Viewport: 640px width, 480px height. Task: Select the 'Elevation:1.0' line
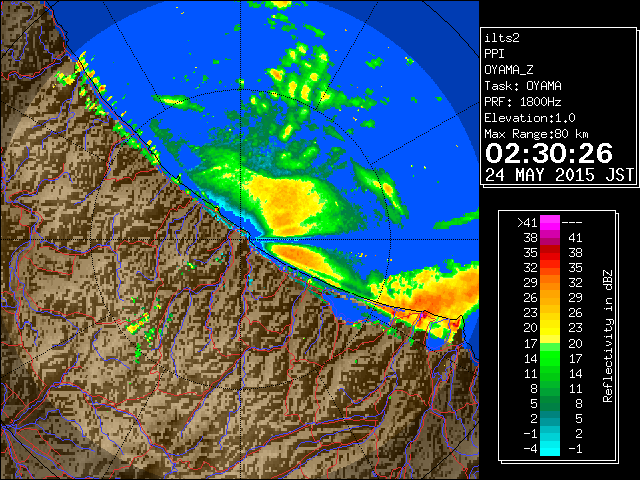pyautogui.click(x=530, y=118)
